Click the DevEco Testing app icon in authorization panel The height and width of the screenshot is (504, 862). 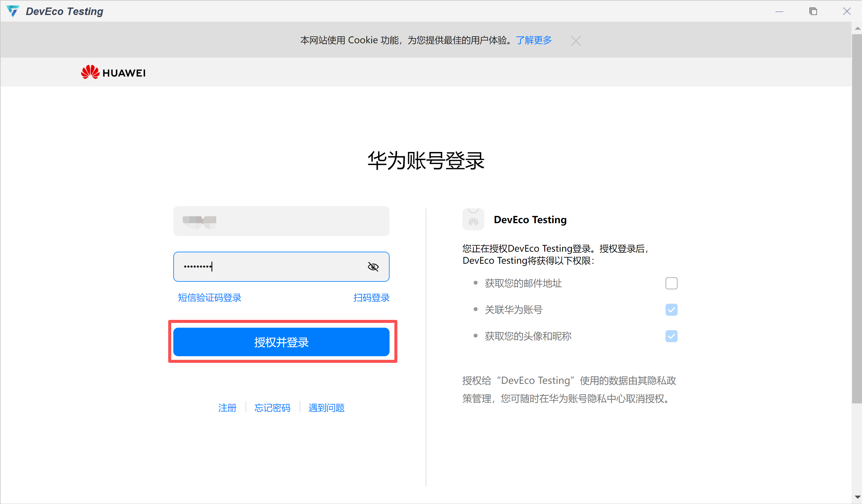coord(473,219)
